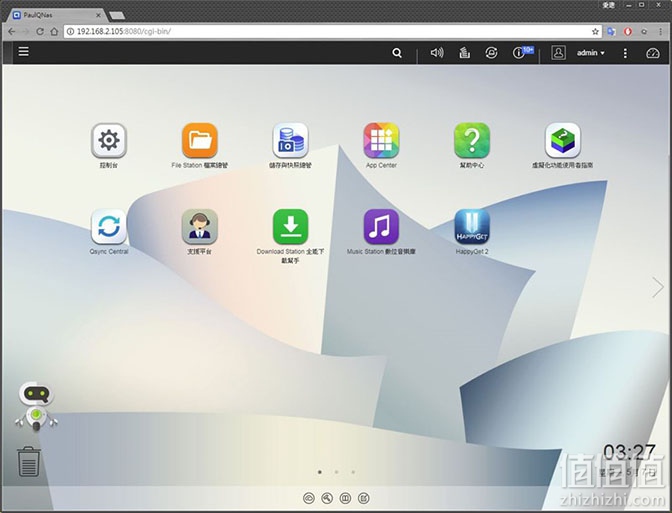Click the utility wrench bottom bar icon
Viewport: 672px width, 513px height.
[327, 498]
